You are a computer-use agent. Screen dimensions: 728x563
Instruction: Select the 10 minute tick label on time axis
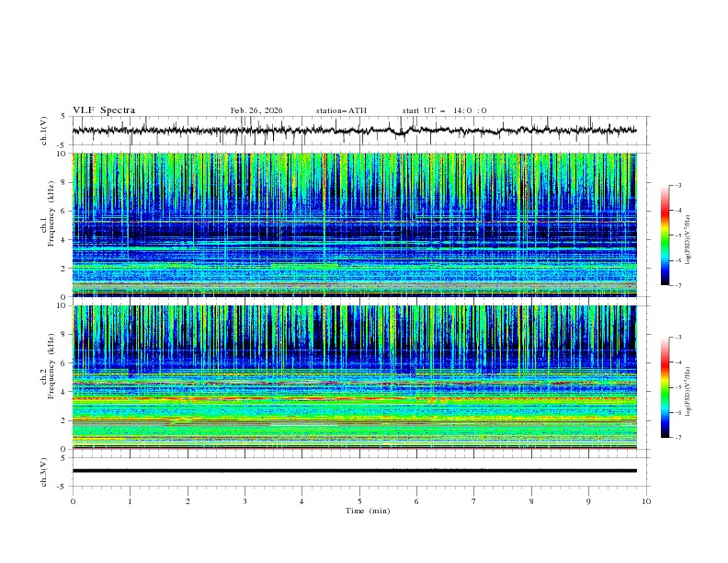(646, 500)
